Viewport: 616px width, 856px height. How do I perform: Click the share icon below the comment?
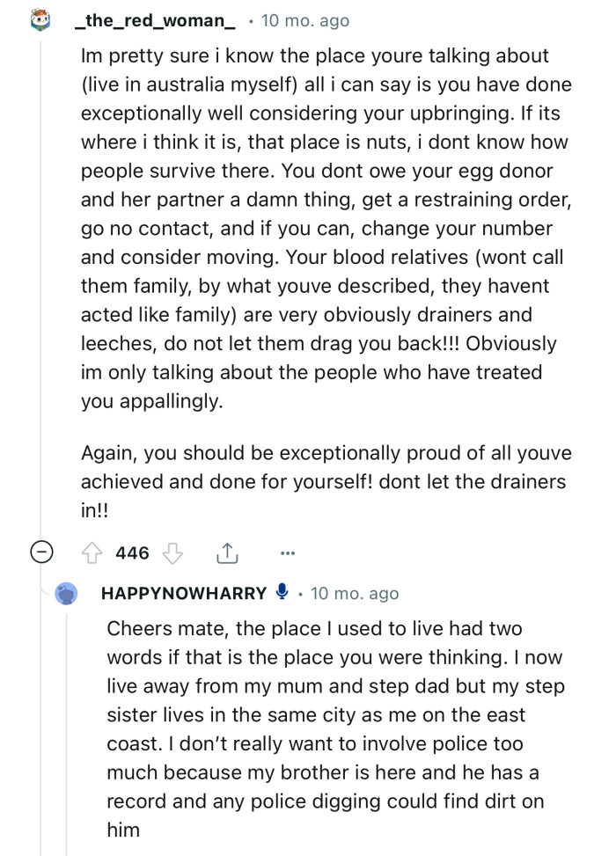pyautogui.click(x=227, y=553)
